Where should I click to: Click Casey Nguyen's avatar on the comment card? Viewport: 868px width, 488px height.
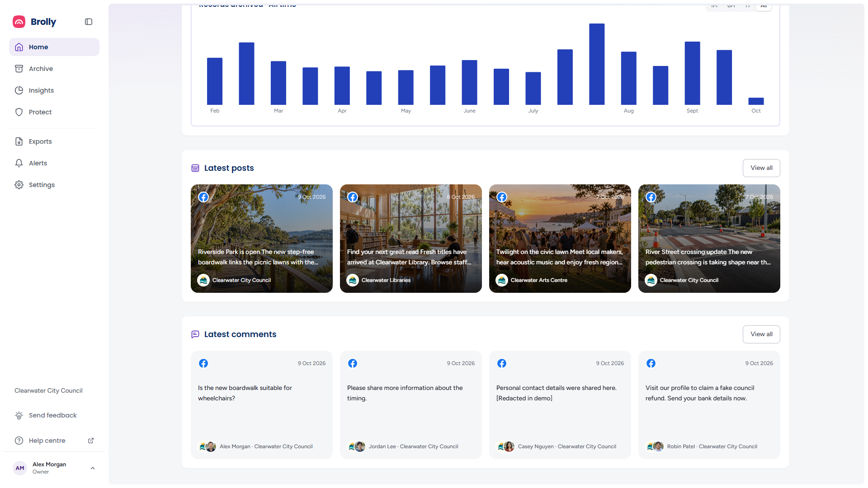pyautogui.click(x=509, y=446)
